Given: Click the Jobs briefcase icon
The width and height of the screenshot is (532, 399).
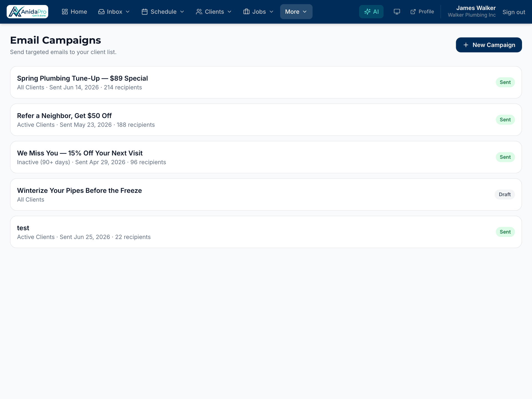Looking at the screenshot, I should coord(246,12).
